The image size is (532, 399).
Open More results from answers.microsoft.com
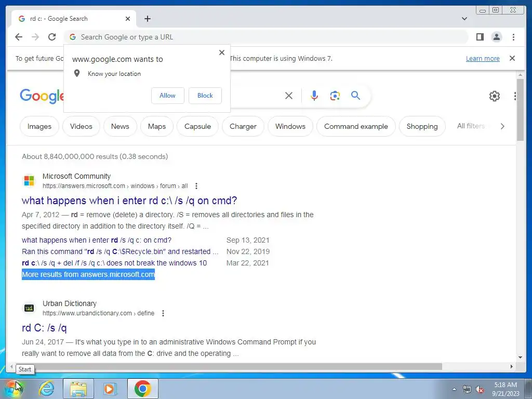pos(88,274)
